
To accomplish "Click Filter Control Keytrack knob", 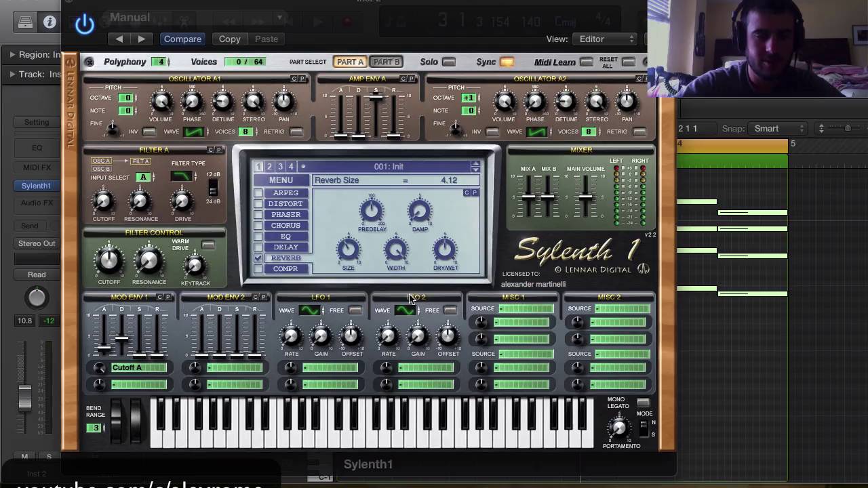I will click(195, 266).
